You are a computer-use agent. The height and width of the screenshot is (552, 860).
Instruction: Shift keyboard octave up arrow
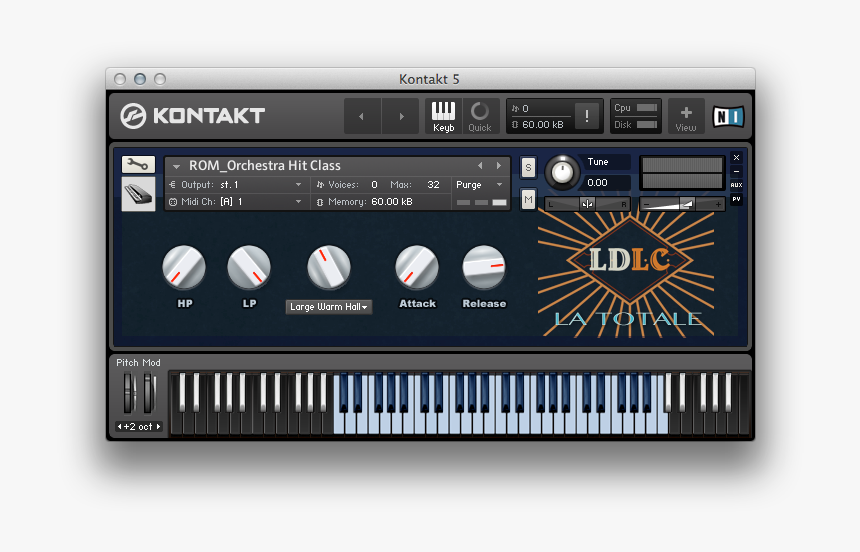click(158, 426)
